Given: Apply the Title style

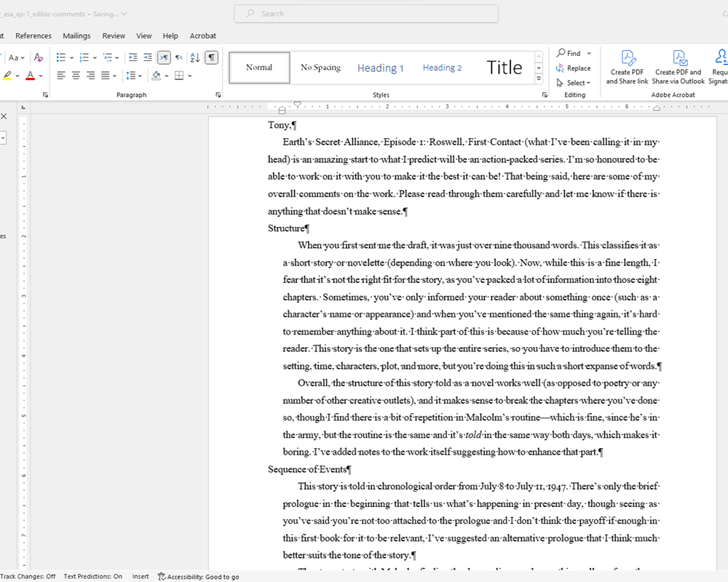Looking at the screenshot, I should point(505,68).
